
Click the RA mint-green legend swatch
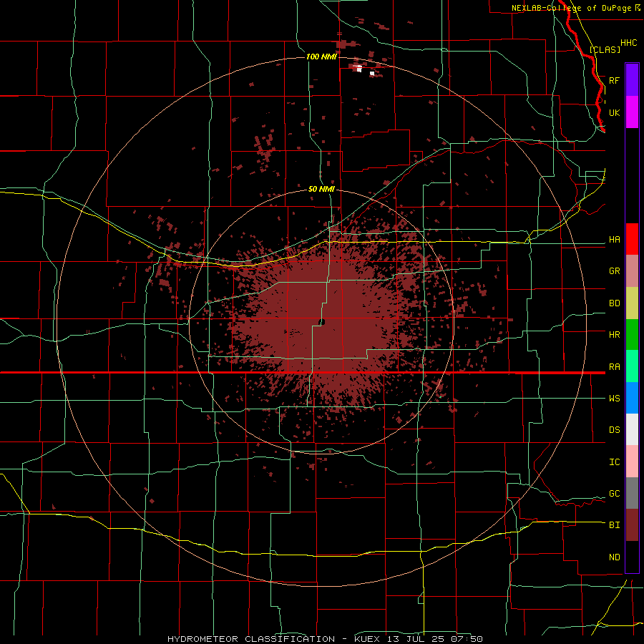click(x=632, y=366)
